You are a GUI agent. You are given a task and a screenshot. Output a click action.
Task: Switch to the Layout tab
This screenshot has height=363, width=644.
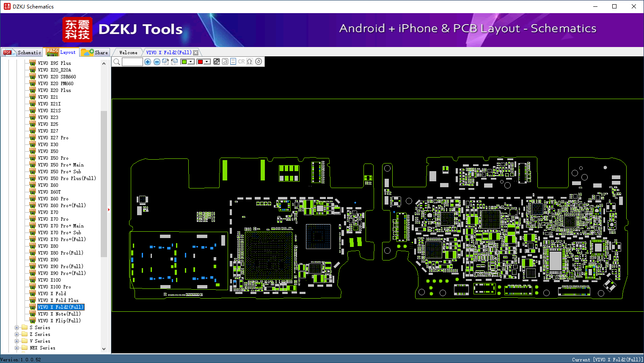[62, 52]
